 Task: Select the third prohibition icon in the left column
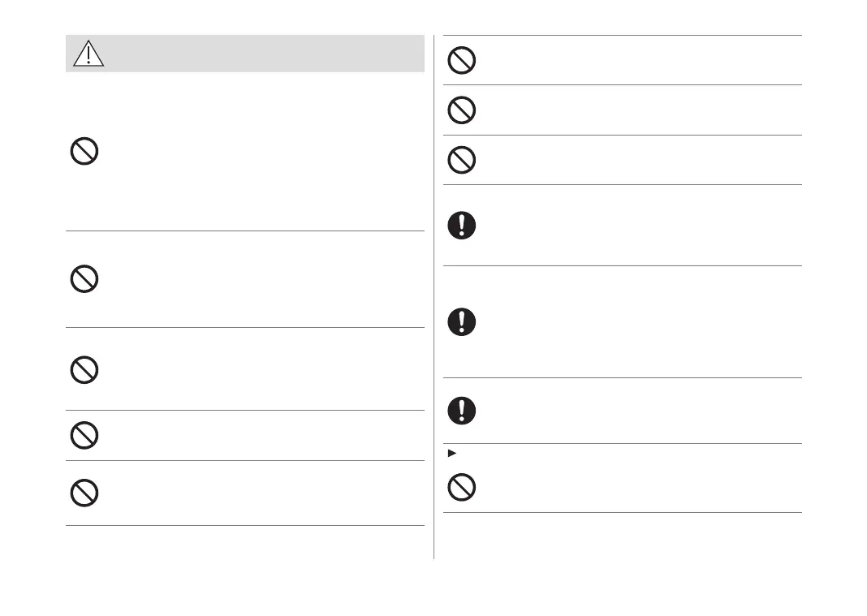pyautogui.click(x=84, y=370)
